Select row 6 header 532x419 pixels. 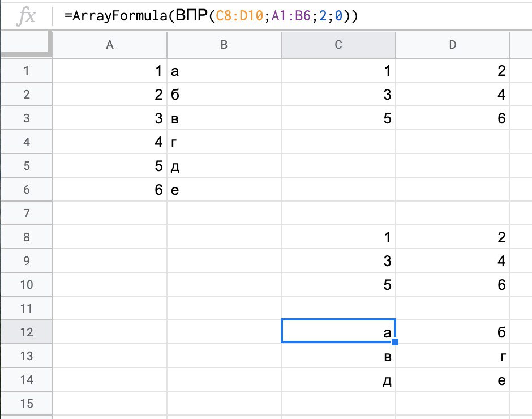point(27,189)
